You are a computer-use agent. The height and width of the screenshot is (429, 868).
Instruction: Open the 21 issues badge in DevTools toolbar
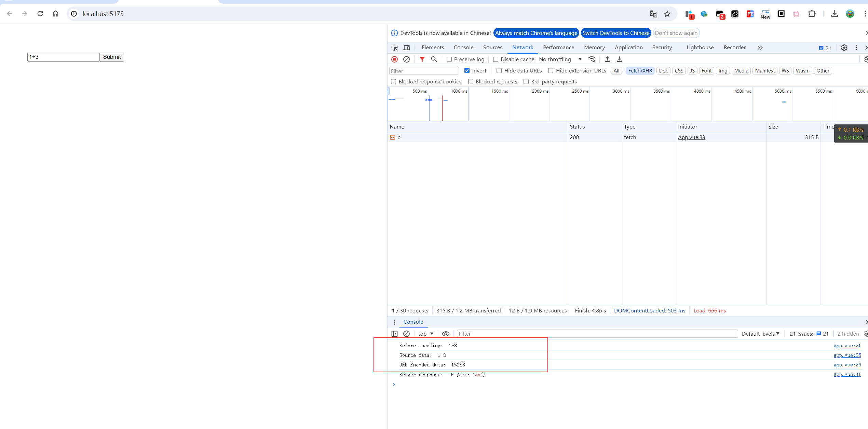pyautogui.click(x=825, y=48)
